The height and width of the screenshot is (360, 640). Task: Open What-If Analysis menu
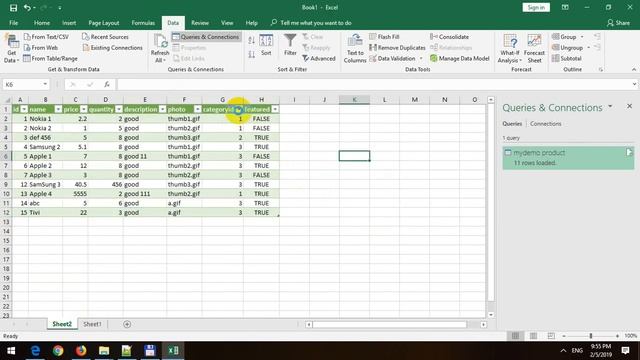(x=510, y=48)
